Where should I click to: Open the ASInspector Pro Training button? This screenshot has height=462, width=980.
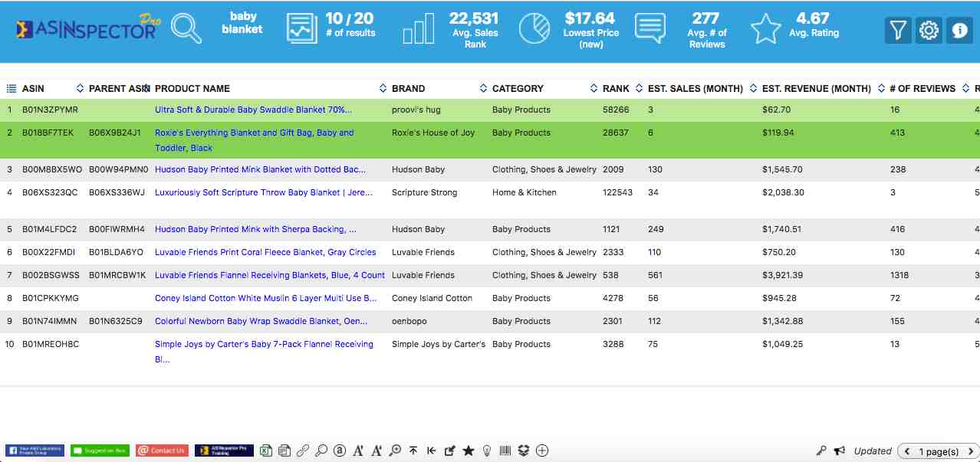[x=224, y=451]
